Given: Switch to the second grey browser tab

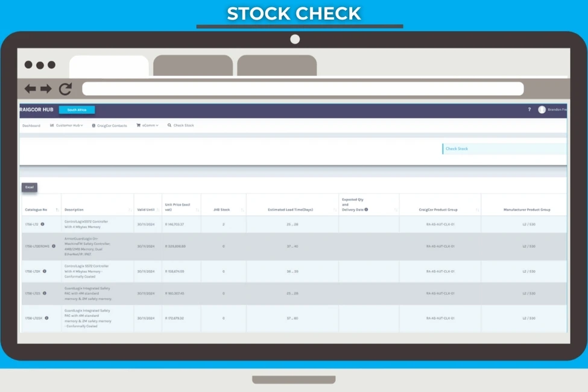Looking at the screenshot, I should 193,66.
